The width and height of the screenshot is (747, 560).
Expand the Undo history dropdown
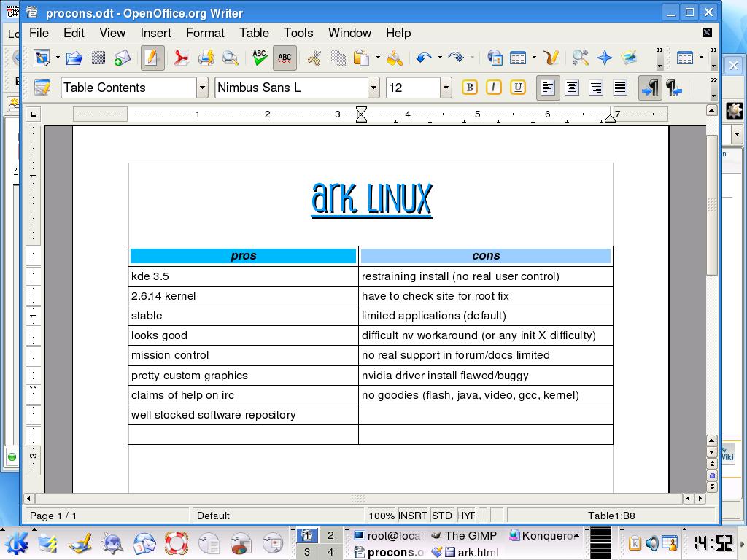click(440, 58)
